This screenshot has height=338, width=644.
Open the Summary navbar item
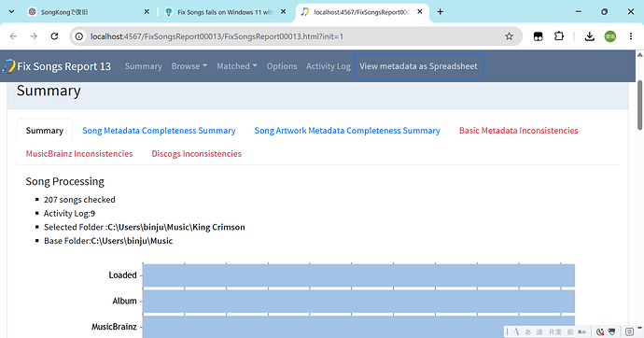pos(144,66)
